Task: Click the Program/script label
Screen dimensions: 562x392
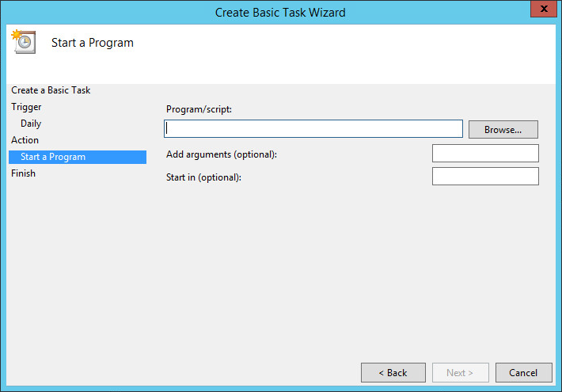Action: [x=199, y=108]
